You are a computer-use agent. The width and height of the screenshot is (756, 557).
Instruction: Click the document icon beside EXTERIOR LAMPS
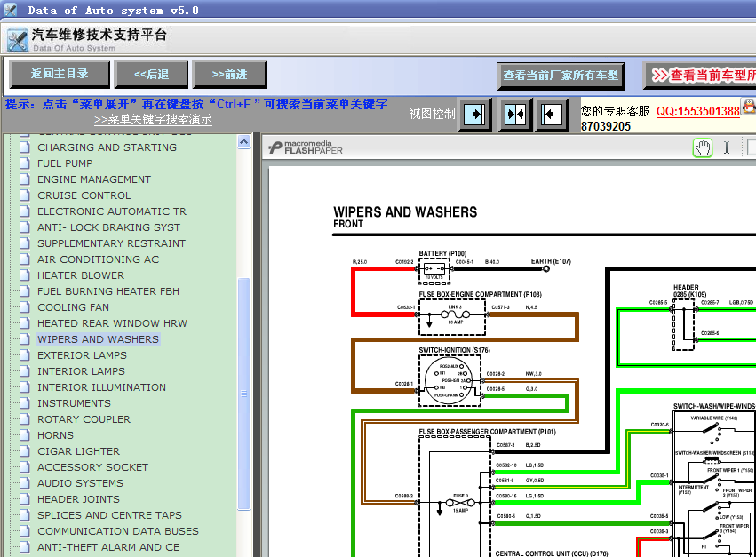[x=25, y=355]
